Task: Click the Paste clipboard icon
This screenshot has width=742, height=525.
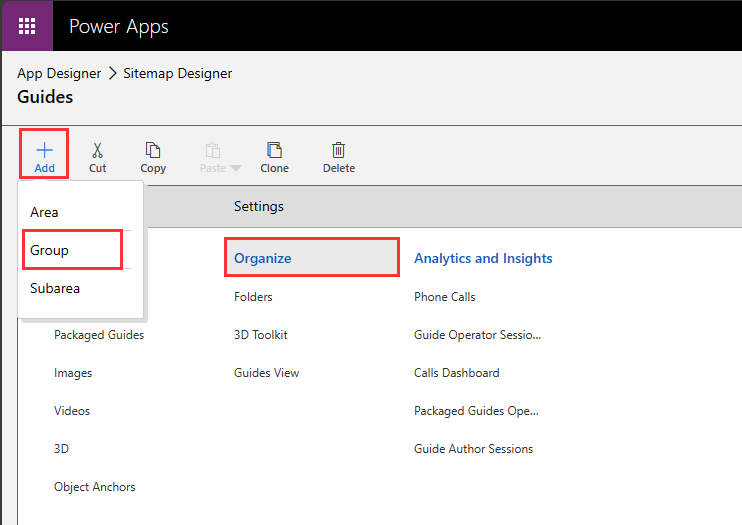Action: pyautogui.click(x=213, y=150)
